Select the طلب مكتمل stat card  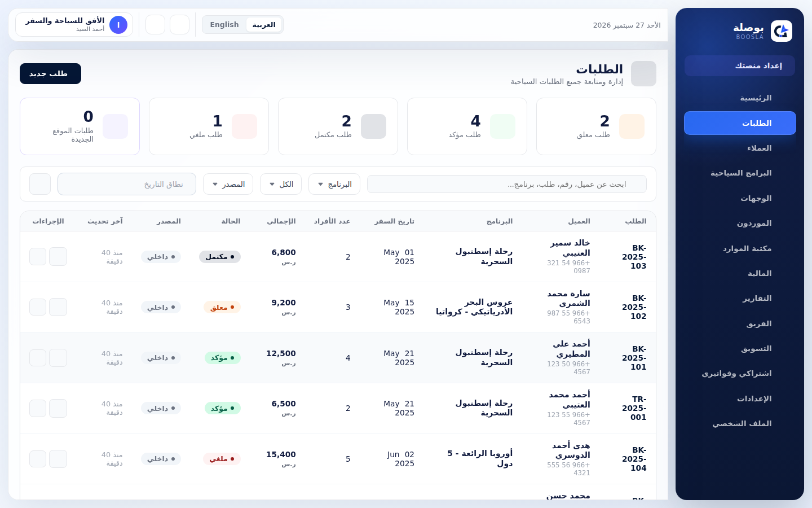pos(338,126)
